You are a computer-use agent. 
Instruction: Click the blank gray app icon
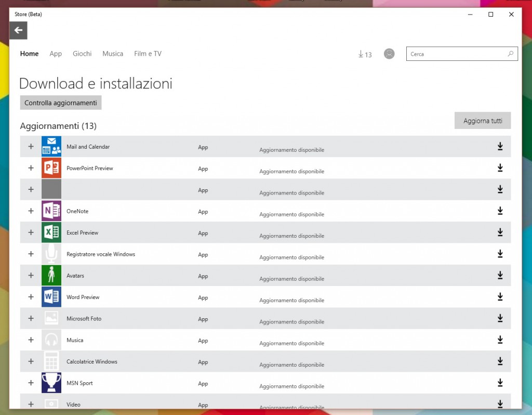coord(51,189)
